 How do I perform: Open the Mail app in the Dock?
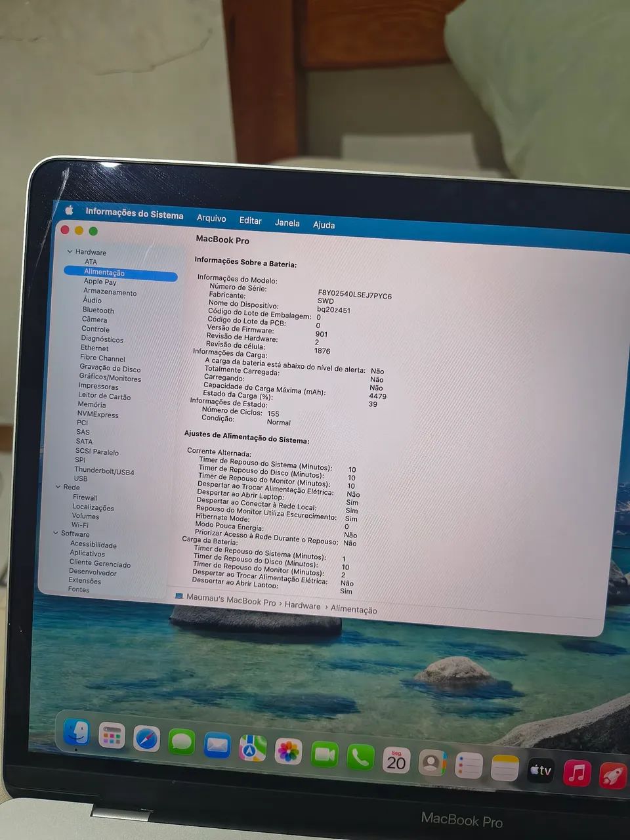click(x=217, y=745)
